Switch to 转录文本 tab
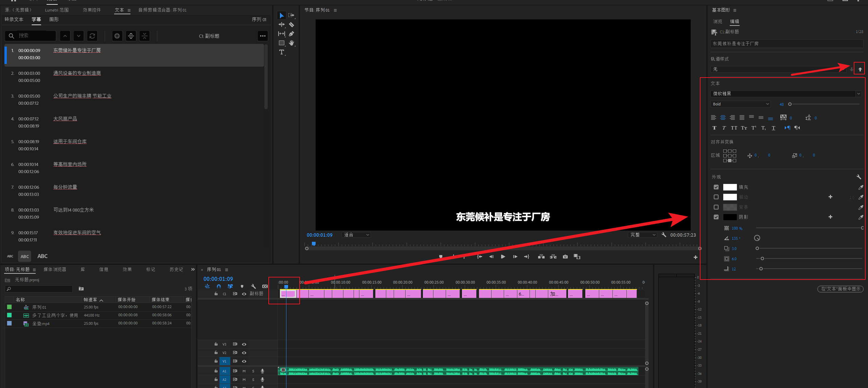 pos(14,19)
